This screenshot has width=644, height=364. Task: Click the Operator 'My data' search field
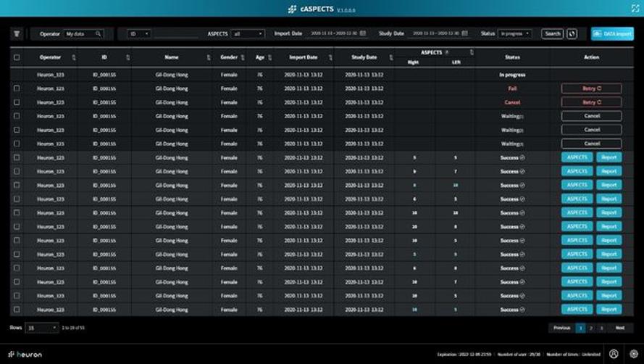coord(84,34)
